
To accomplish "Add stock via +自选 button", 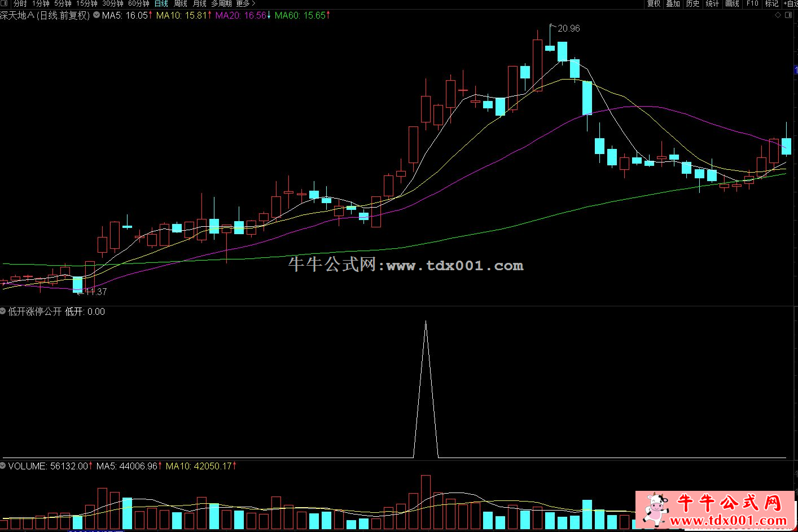I will pos(791,3).
